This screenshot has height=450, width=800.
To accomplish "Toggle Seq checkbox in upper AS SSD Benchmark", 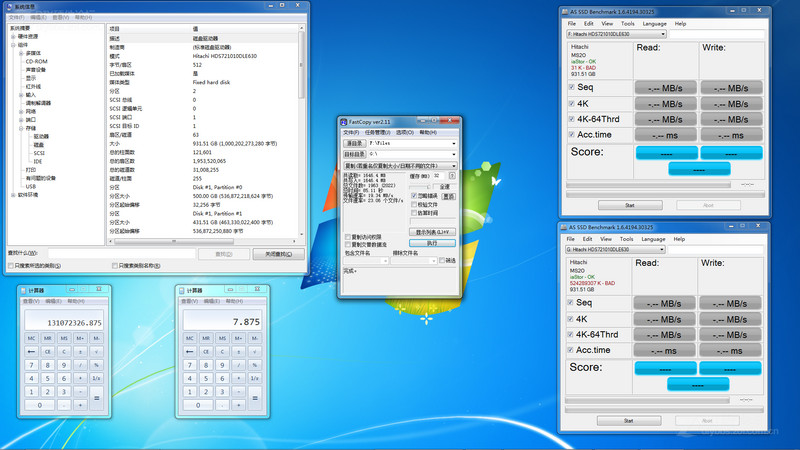I will click(571, 88).
